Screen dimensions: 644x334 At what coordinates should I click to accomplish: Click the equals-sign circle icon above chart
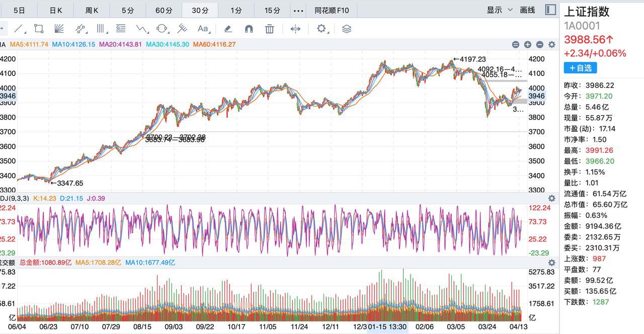516,44
